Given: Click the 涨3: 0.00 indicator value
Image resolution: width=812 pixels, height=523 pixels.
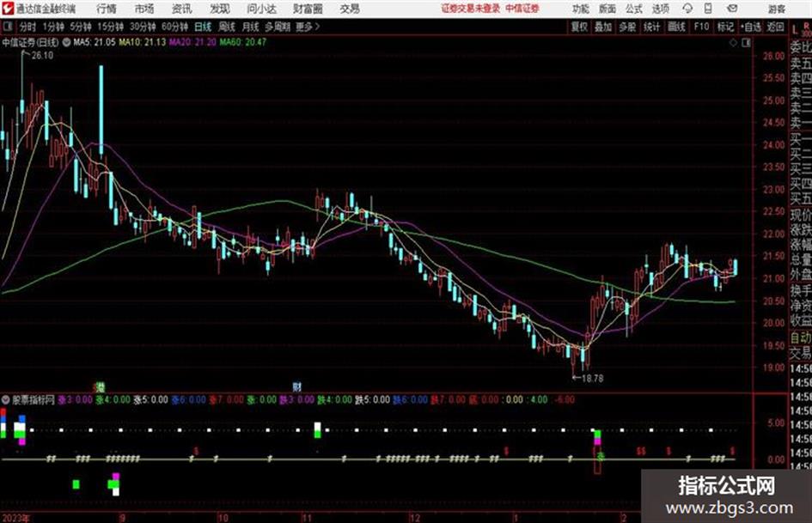Looking at the screenshot, I should 75,399.
